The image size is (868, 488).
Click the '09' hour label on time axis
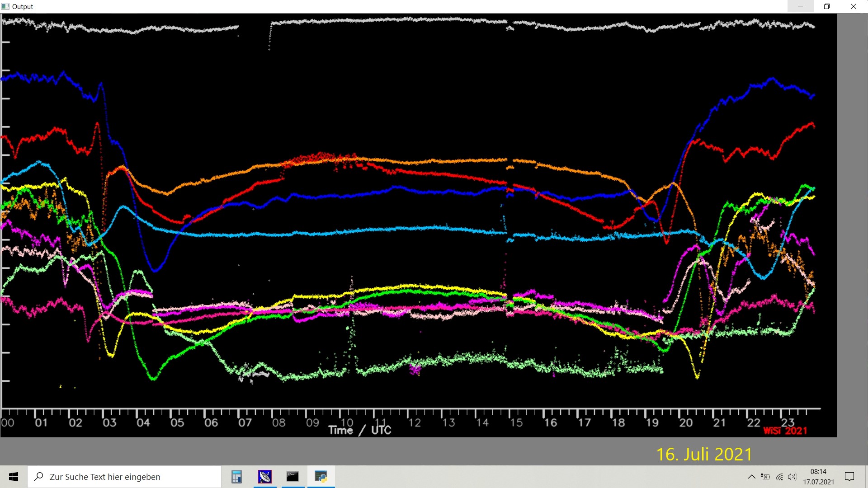point(312,423)
